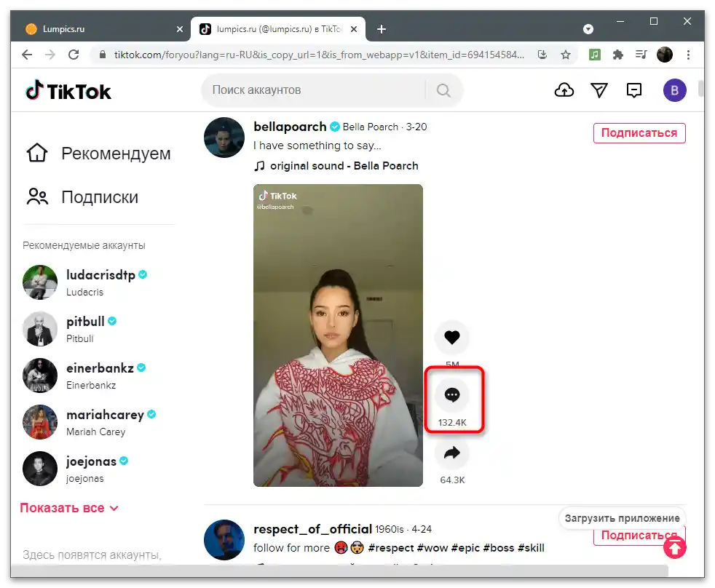The height and width of the screenshot is (588, 715).
Task: Open the einerbankz account
Action: 84,376
